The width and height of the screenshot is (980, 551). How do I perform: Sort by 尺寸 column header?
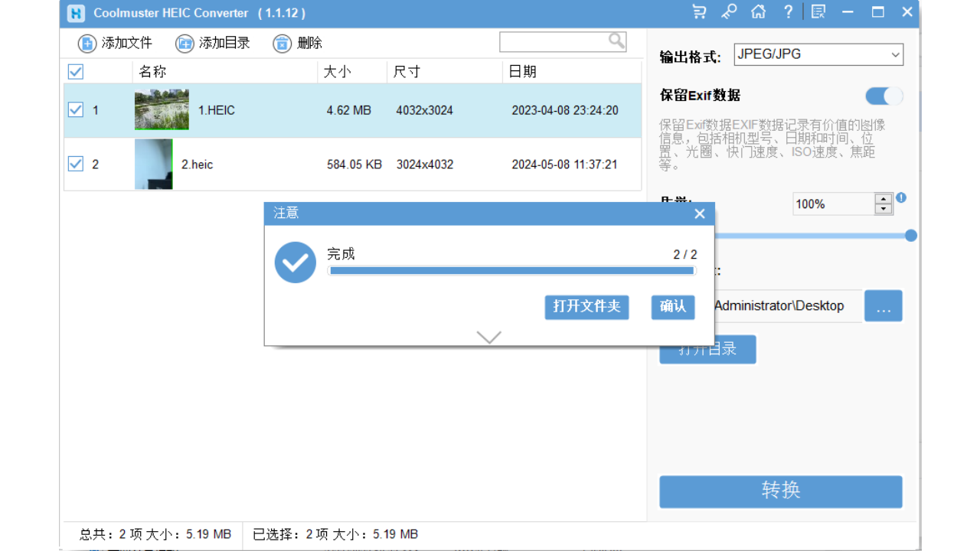(445, 72)
